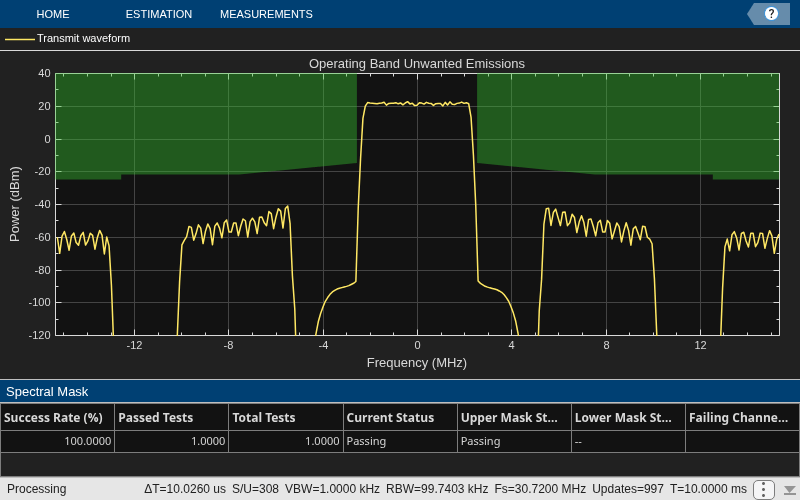Click the Current Status Passing cell

[400, 441]
